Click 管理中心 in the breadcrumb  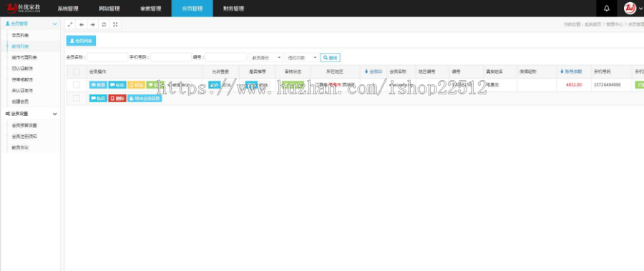point(615,24)
